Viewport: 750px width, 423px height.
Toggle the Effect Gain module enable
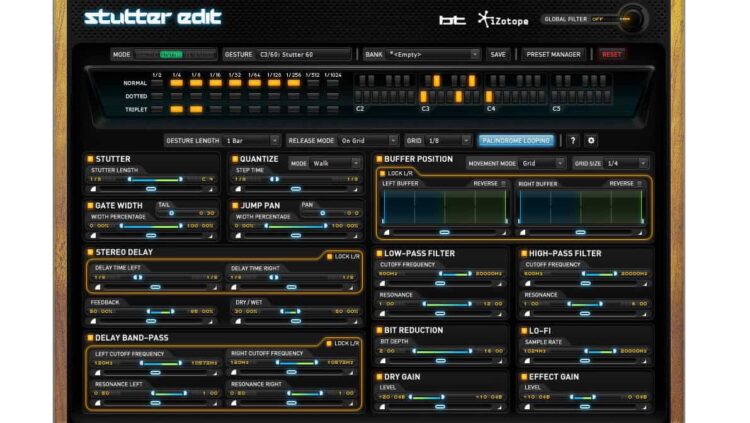coord(524,377)
